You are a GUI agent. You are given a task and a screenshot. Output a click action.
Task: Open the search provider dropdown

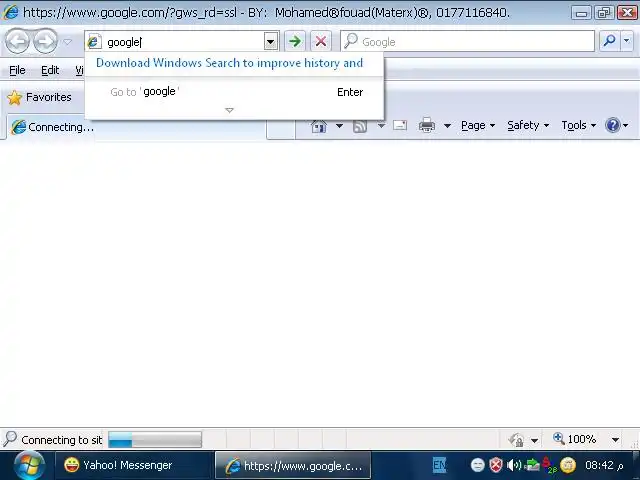point(627,41)
